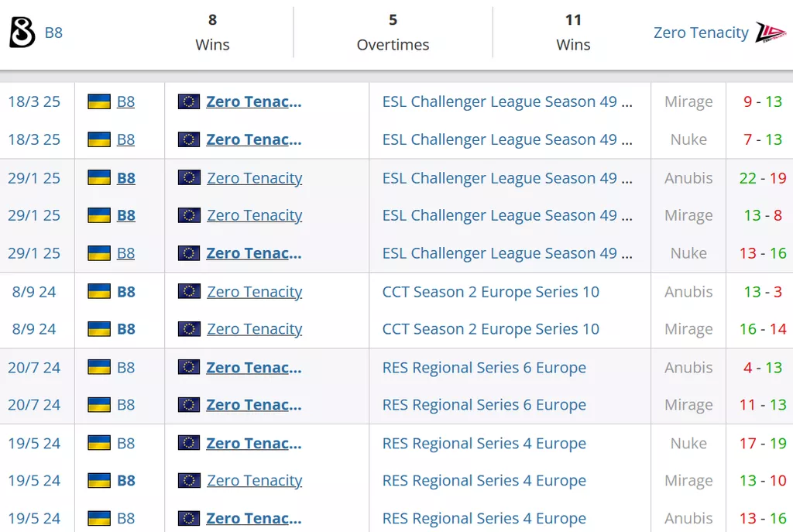Click Ukraine flag in 13 - 3 Anubis row

pos(99,291)
